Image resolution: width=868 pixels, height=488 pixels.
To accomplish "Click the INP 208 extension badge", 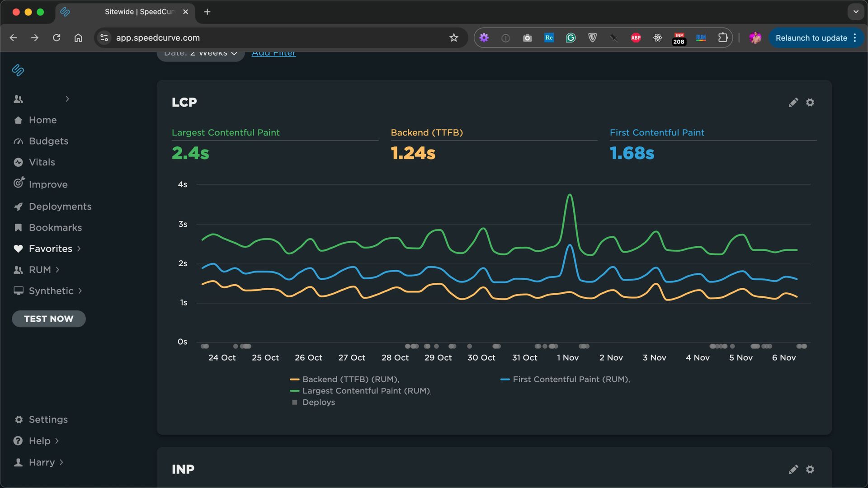I will [679, 39].
